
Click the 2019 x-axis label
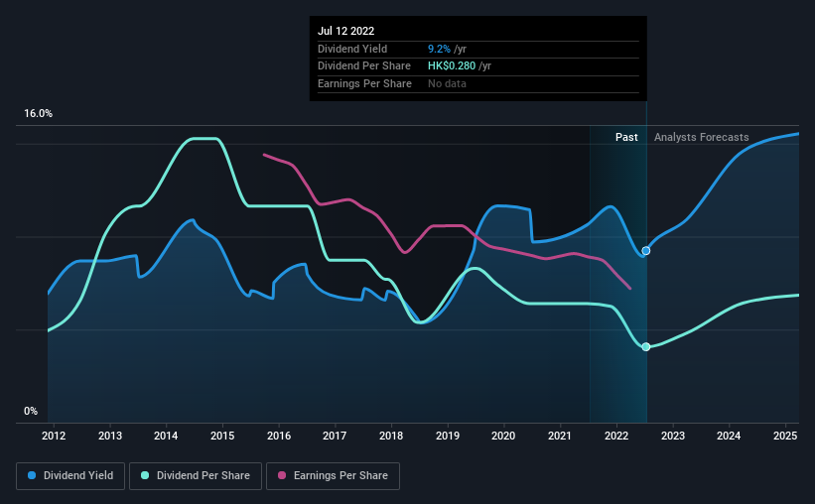(448, 436)
